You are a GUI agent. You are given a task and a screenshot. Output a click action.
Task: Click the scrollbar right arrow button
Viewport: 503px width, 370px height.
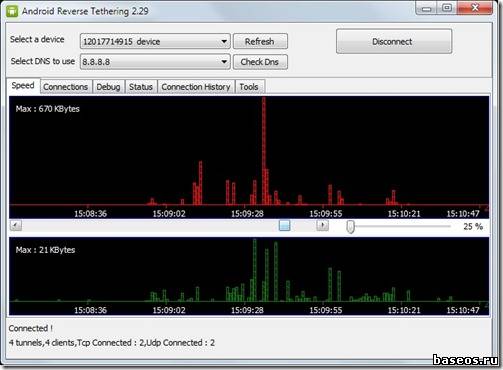[322, 226]
